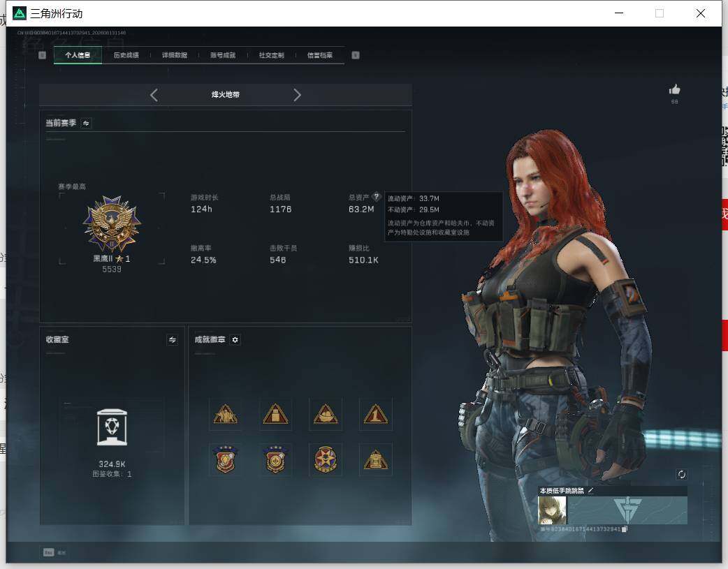Image resolution: width=728 pixels, height=569 pixels.
Task: Click the 撤离率 value 24.5%
Action: [x=203, y=260]
